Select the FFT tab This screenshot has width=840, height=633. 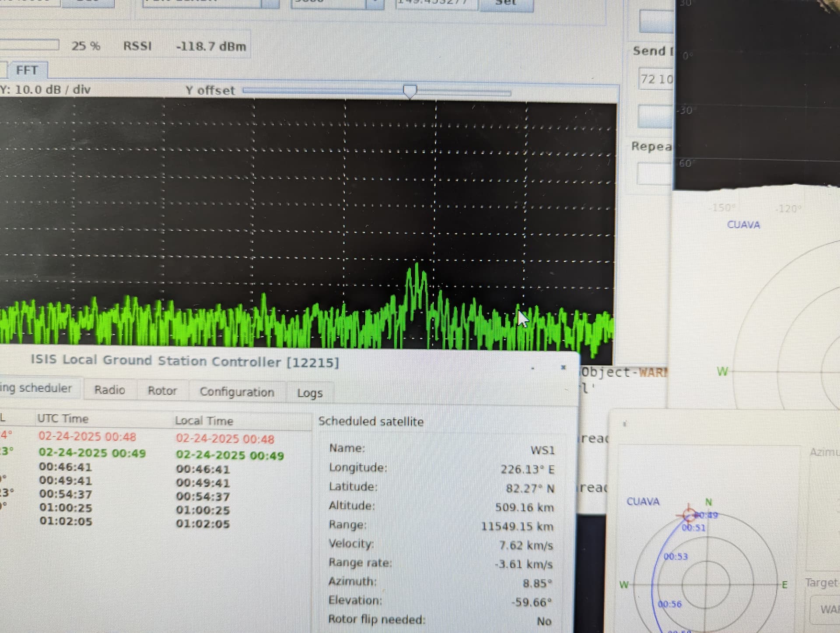(x=27, y=70)
